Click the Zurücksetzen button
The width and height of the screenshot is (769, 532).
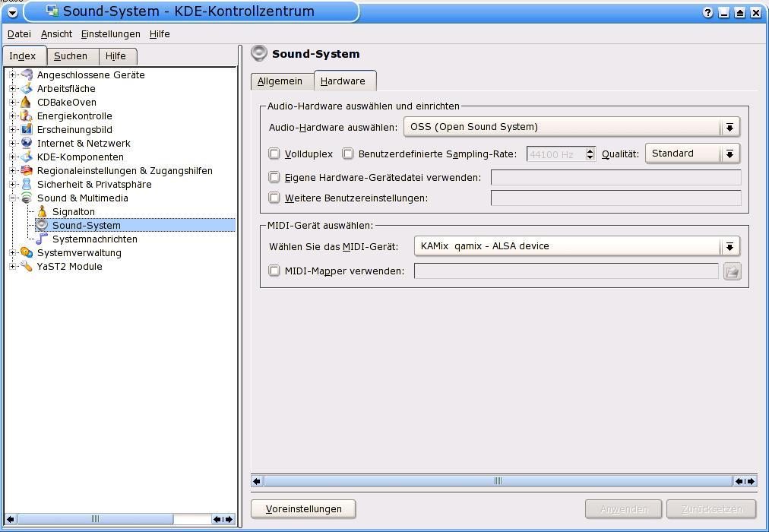click(x=711, y=509)
